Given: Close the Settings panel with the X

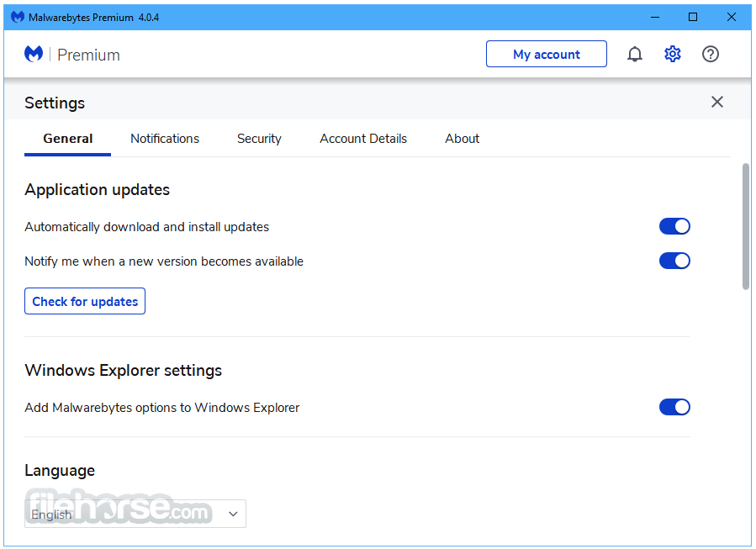Looking at the screenshot, I should click(x=717, y=102).
